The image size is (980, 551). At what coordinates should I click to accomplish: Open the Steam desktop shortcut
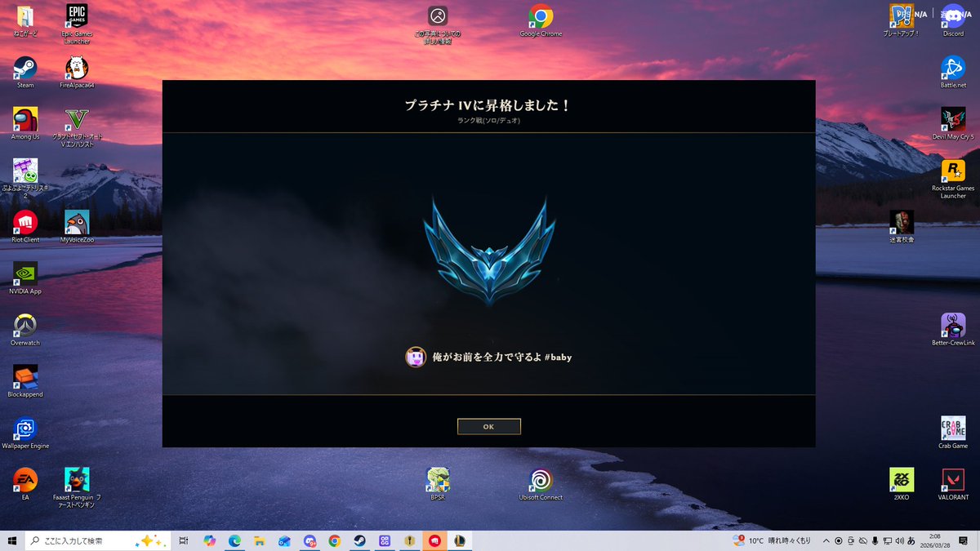click(25, 73)
